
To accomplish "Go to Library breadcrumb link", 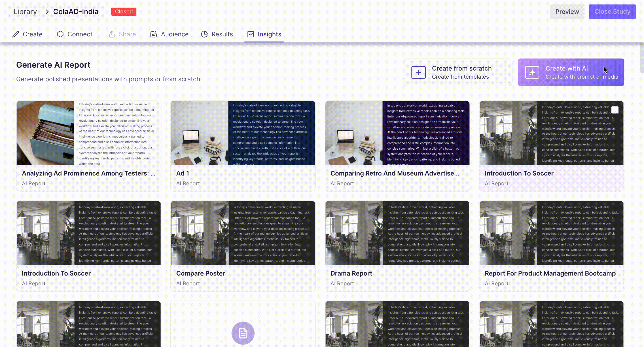I will click(25, 11).
